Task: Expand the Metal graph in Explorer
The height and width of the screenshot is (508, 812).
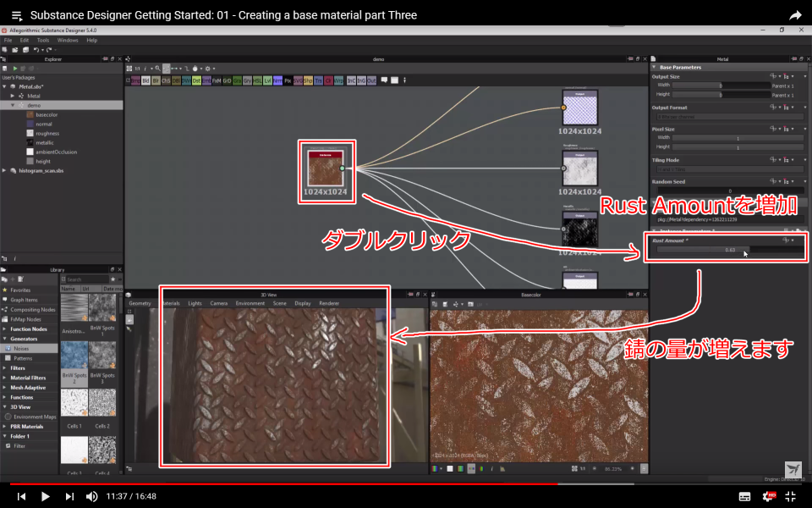Action: [x=13, y=96]
